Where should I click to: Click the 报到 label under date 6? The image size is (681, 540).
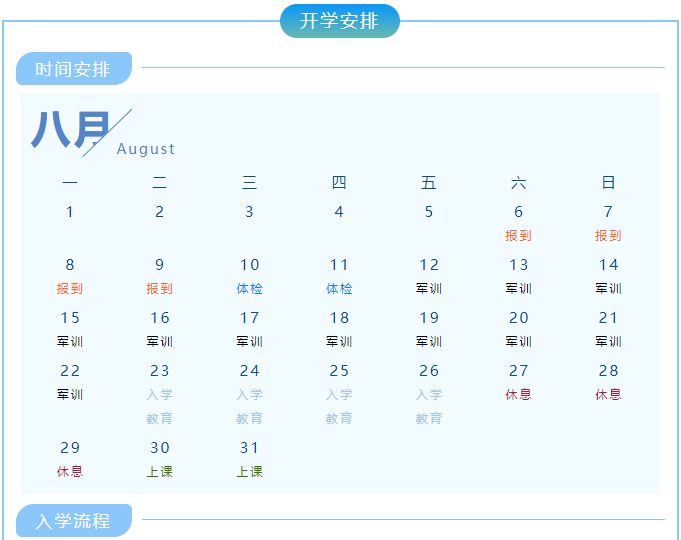tap(519, 235)
